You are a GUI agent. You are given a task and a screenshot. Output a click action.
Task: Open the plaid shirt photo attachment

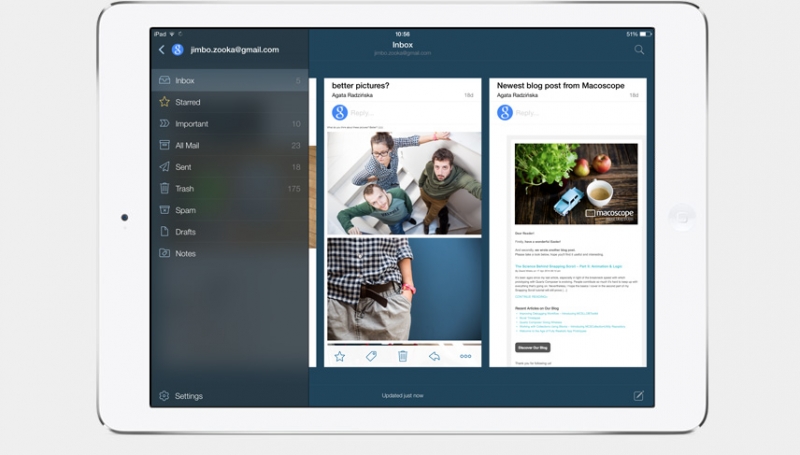tap(404, 289)
